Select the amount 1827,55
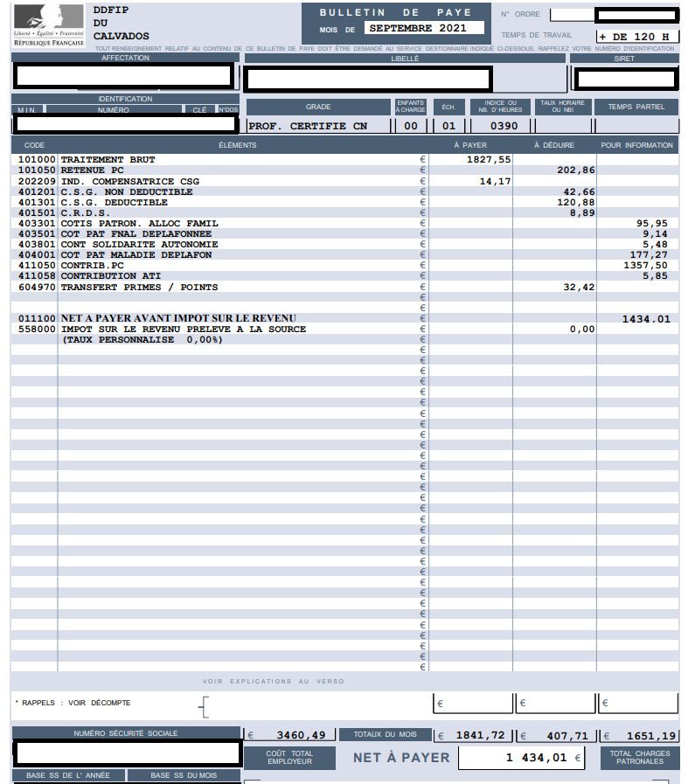This screenshot has height=784, width=688. tap(489, 159)
